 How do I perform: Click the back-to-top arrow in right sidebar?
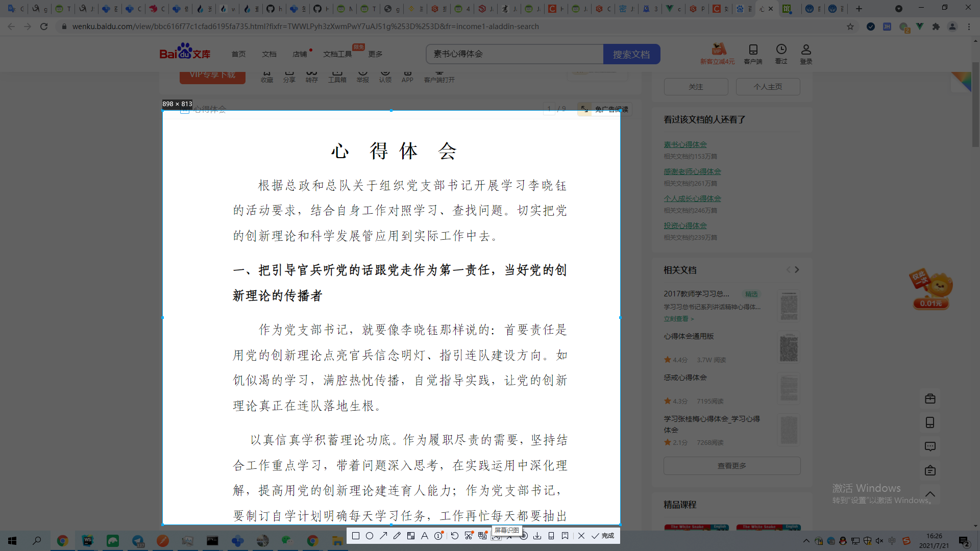coord(930,494)
